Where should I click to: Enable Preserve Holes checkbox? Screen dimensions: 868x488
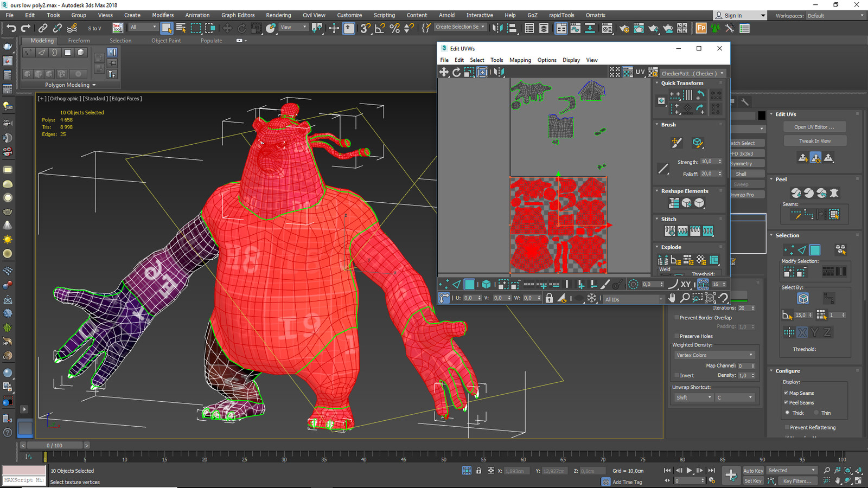click(676, 336)
